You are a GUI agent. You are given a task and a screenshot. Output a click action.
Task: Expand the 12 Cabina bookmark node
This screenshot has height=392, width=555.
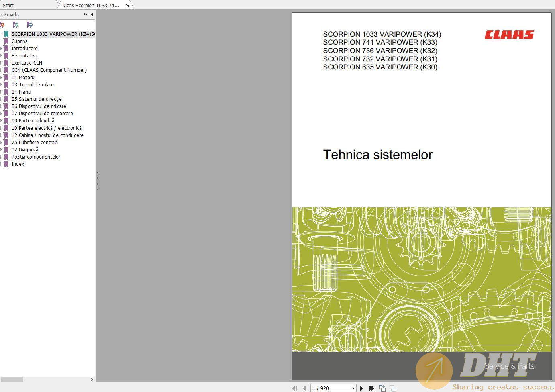coord(1,135)
